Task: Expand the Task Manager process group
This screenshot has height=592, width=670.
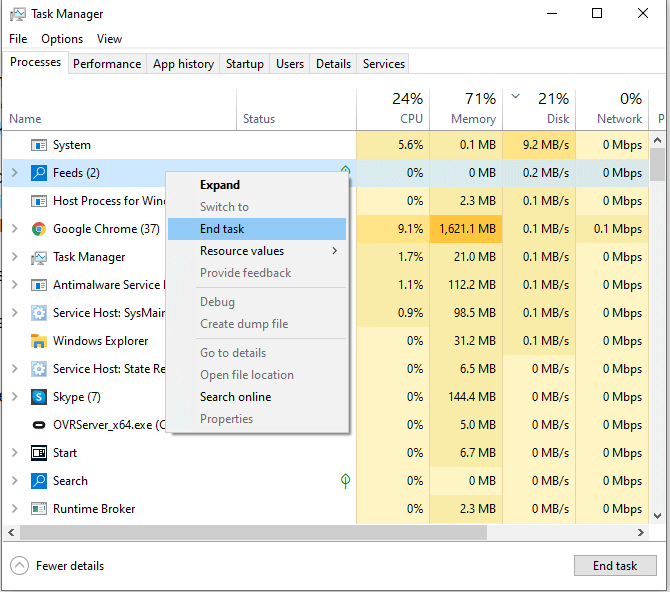Action: pos(15,257)
